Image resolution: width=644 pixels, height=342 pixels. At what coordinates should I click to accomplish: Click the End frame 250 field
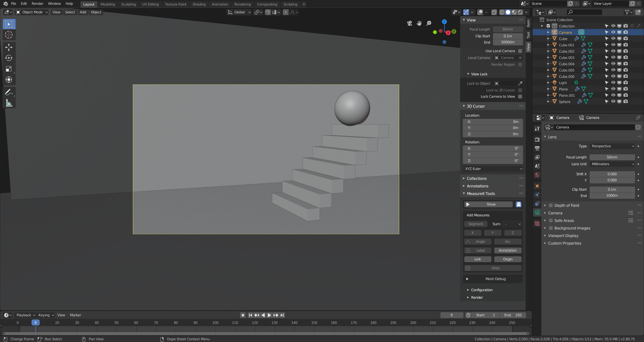click(x=513, y=315)
